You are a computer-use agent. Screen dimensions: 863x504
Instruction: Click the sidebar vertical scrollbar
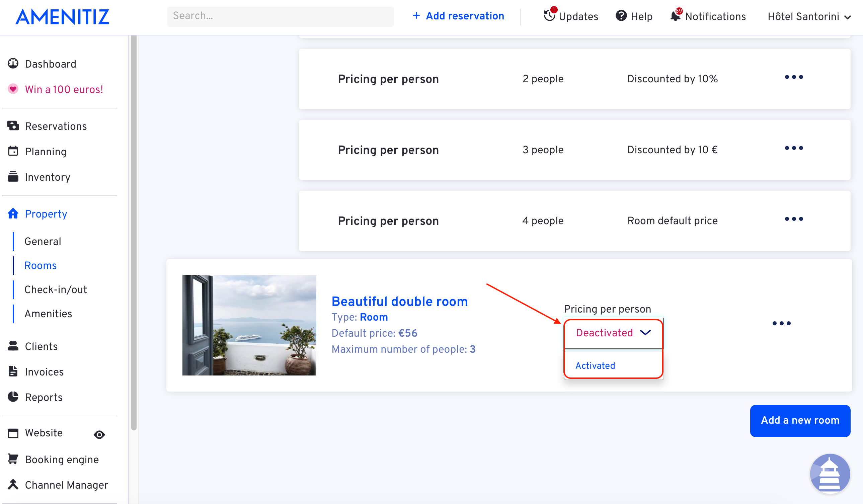pyautogui.click(x=134, y=233)
